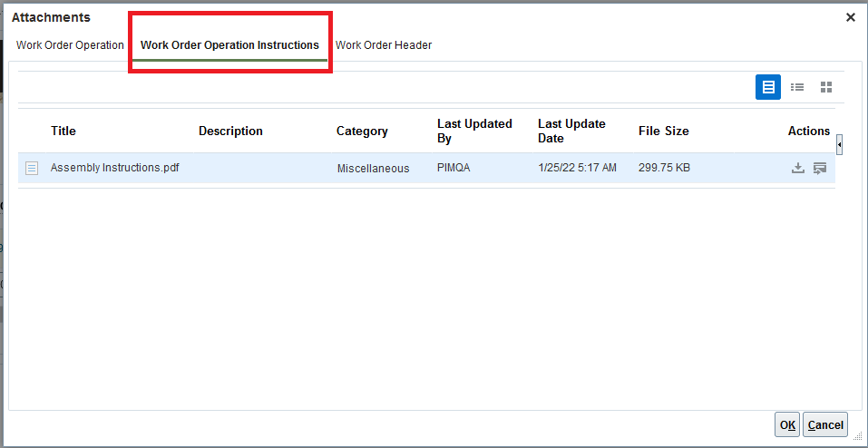Click the Description column header

coord(231,131)
